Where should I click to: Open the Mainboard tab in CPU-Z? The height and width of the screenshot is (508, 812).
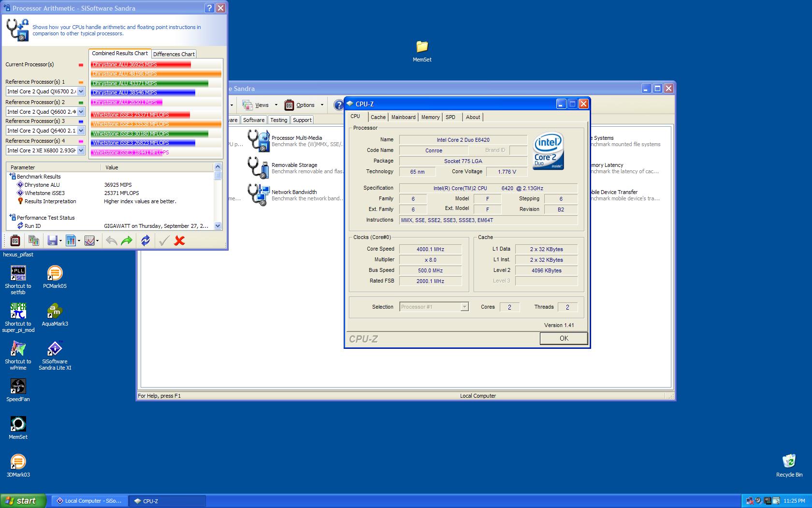[x=403, y=117]
